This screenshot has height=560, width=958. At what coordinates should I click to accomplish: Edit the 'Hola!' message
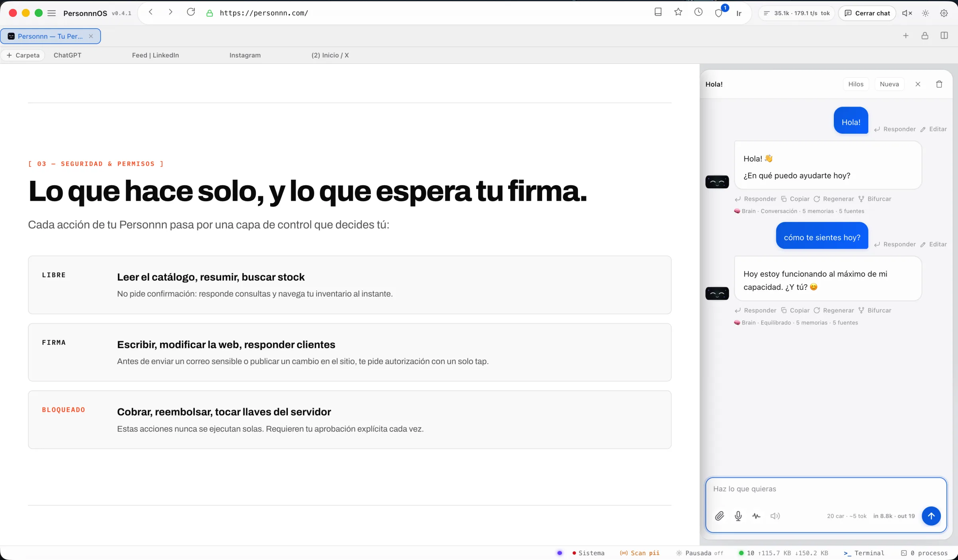[x=934, y=129]
